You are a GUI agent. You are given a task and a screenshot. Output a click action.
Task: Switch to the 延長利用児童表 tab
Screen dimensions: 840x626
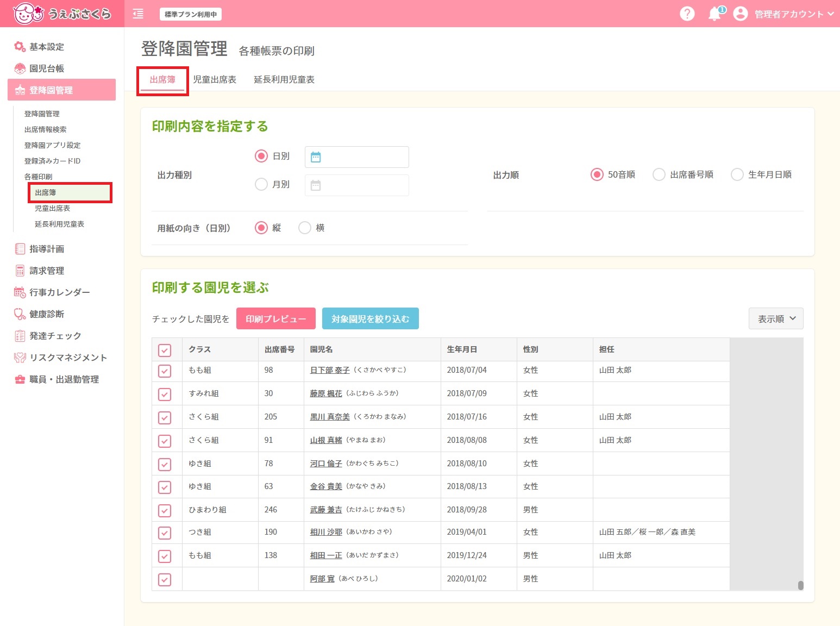tap(284, 80)
